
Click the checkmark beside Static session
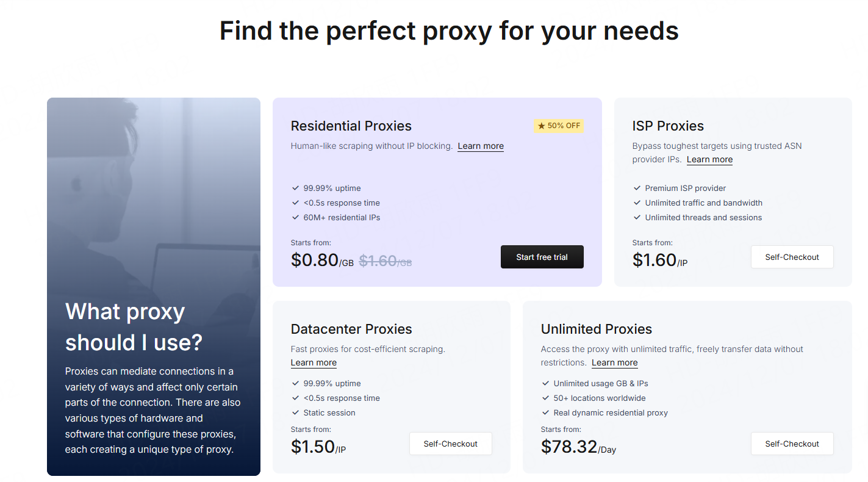point(295,413)
